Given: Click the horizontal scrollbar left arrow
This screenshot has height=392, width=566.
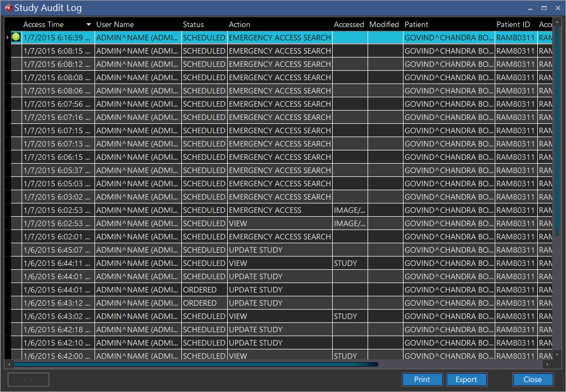Looking at the screenshot, I should tap(8, 364).
